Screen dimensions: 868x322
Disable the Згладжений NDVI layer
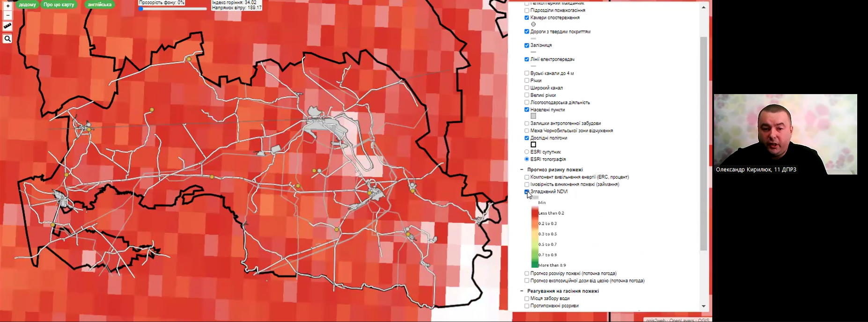tap(527, 191)
